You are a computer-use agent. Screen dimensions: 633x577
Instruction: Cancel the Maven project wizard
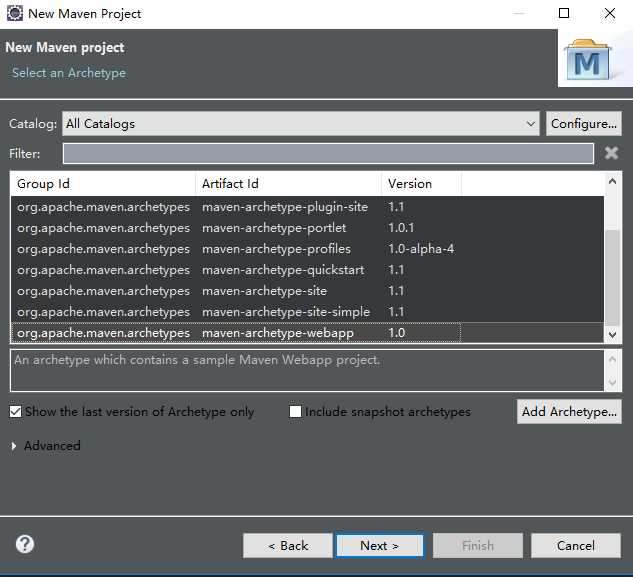tap(576, 546)
